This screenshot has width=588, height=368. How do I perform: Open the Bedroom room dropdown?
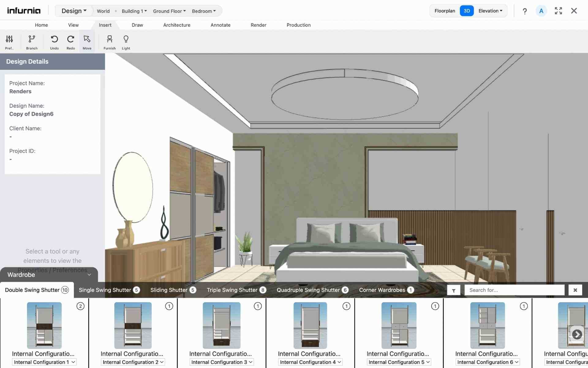[x=204, y=11]
